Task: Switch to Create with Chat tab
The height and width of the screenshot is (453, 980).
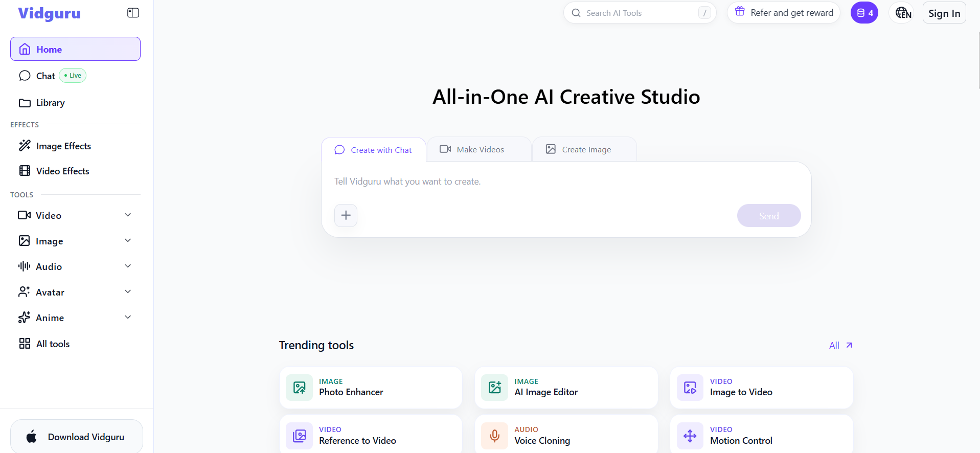Action: [x=374, y=150]
